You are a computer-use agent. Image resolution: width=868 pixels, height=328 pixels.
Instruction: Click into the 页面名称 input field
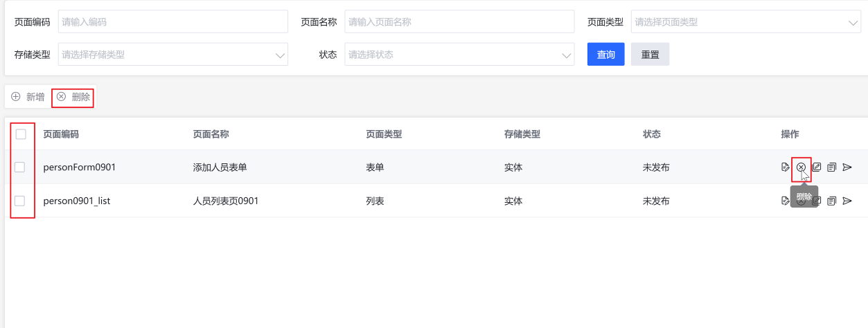point(459,22)
